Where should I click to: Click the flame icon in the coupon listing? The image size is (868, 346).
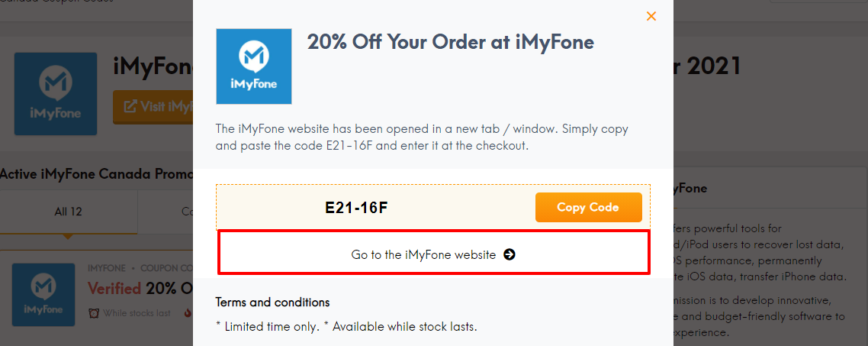tap(187, 312)
